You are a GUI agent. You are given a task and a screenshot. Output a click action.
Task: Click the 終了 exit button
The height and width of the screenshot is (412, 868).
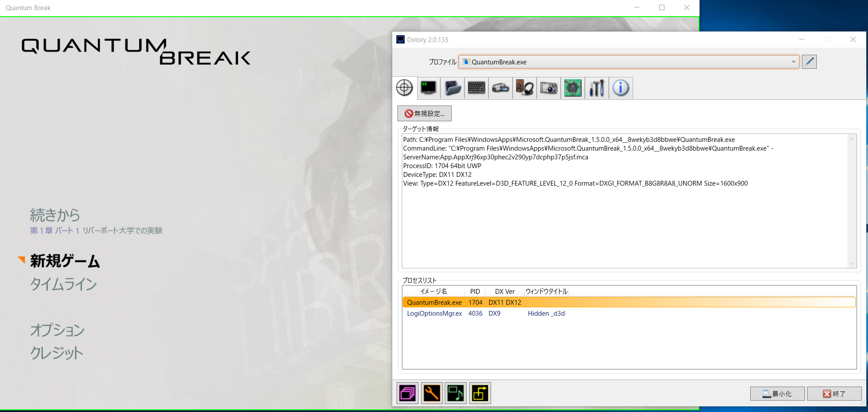tap(834, 394)
